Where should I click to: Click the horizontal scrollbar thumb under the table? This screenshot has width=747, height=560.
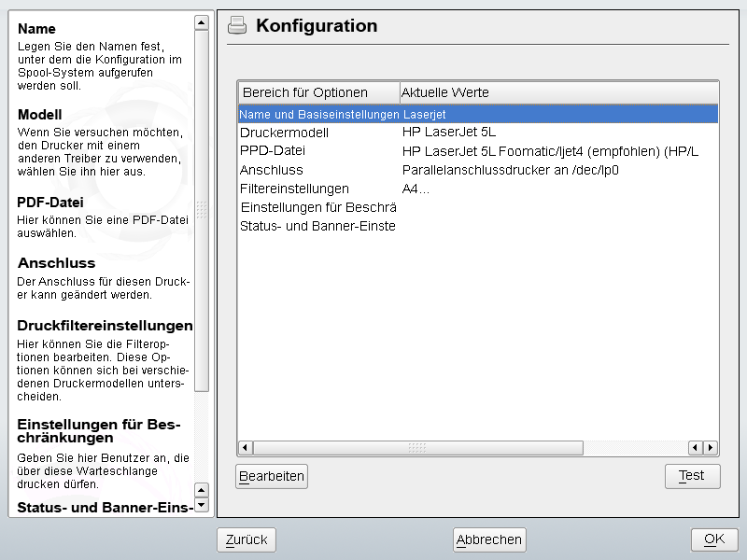[416, 448]
